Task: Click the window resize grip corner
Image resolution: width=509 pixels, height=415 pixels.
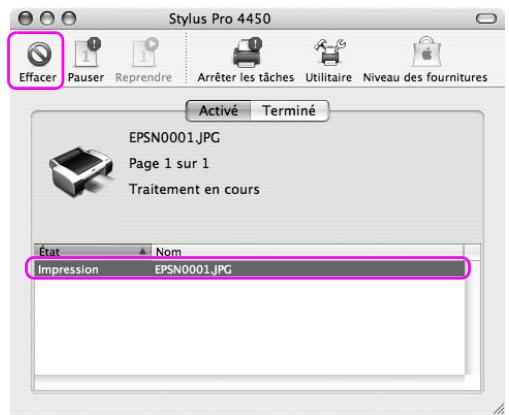Action: coord(499,409)
